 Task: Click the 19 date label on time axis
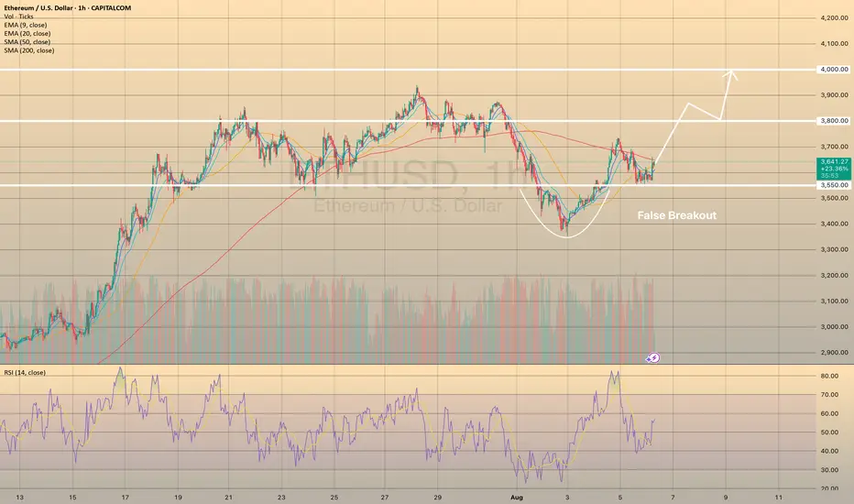[178, 498]
